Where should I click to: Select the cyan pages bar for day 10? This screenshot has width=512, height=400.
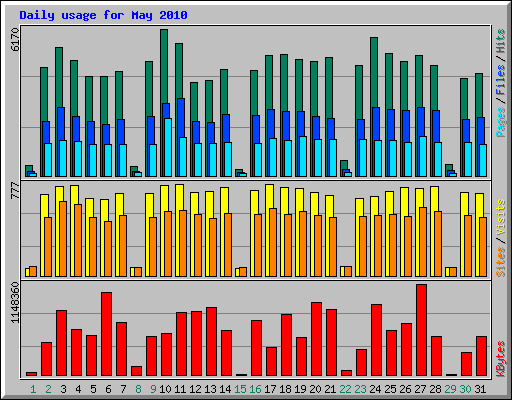168,147
